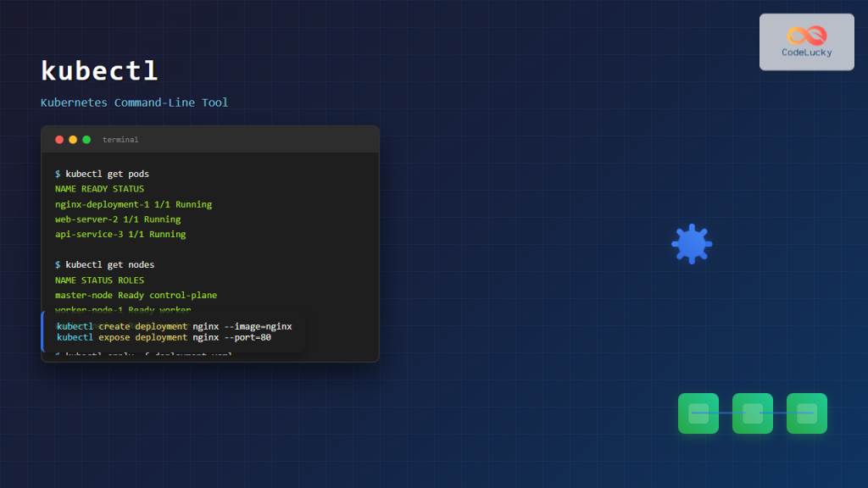The height and width of the screenshot is (488, 868).
Task: Click the Kubernetes Command-Line Tool subtitle
Action: [x=136, y=102]
